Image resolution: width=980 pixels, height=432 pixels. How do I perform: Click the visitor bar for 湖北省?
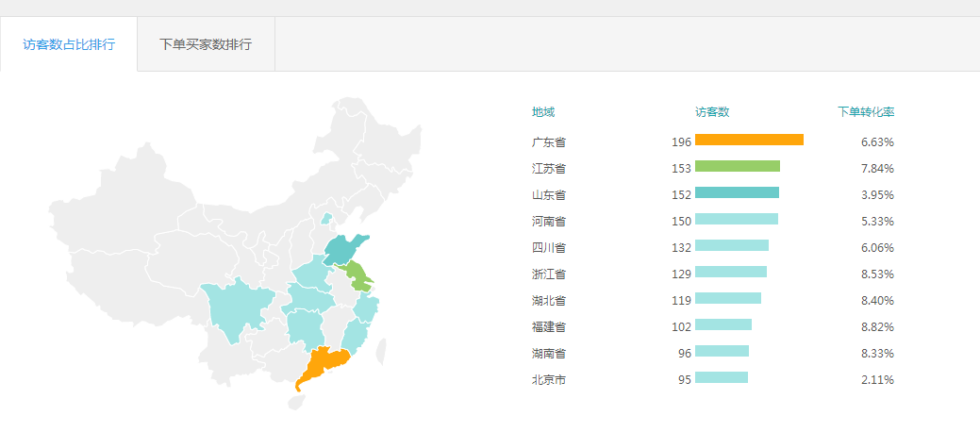point(728,297)
